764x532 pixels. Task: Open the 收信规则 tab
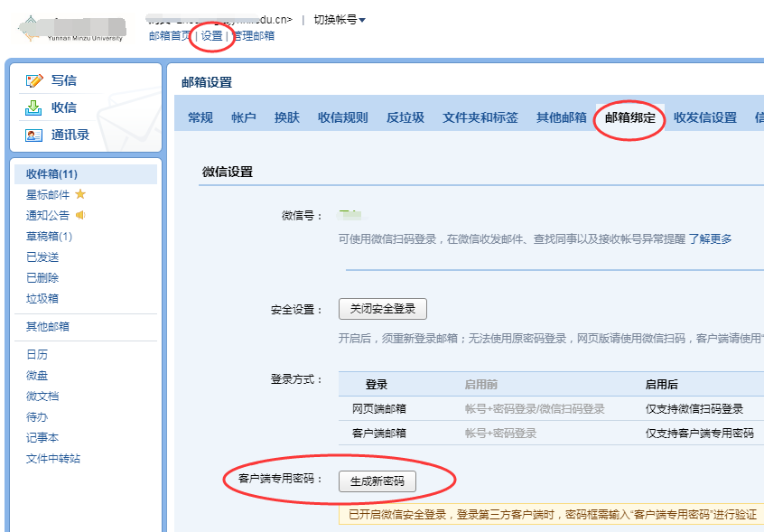pos(343,117)
